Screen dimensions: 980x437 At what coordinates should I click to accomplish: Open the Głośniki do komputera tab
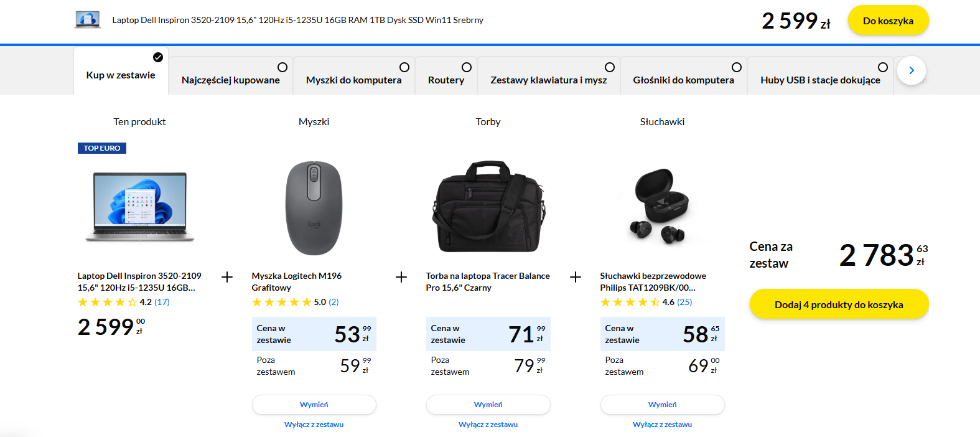pyautogui.click(x=683, y=80)
